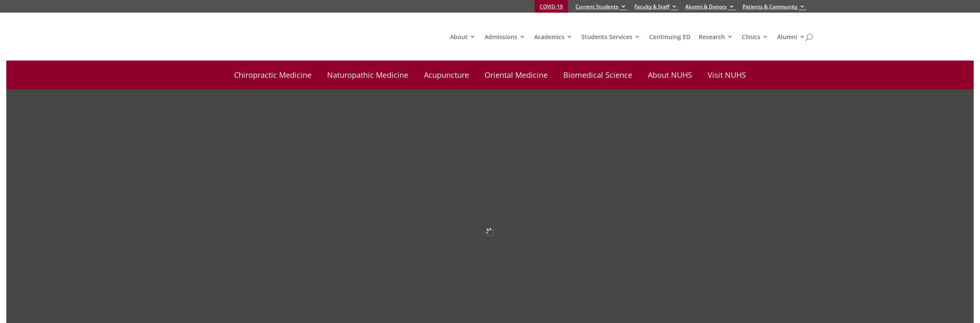The width and height of the screenshot is (980, 323).
Task: Select Chiropractic Medicine in red bar
Action: point(272,75)
